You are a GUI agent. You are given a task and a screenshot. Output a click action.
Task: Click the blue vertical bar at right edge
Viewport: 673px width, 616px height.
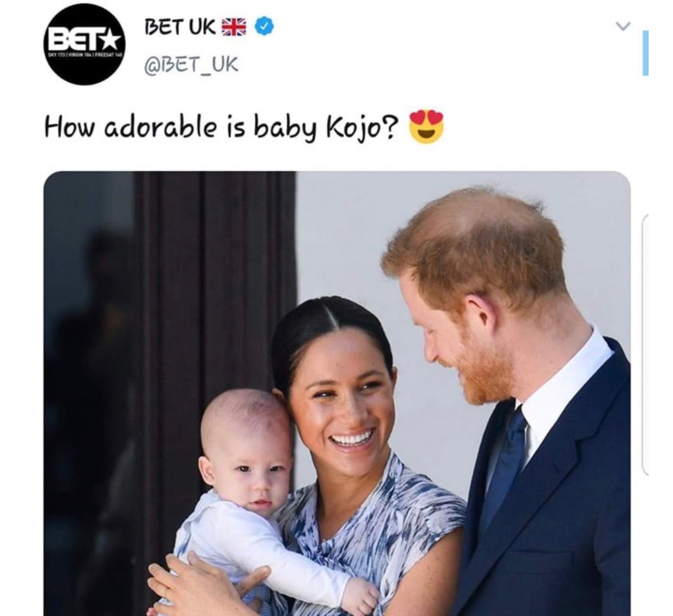(x=645, y=53)
